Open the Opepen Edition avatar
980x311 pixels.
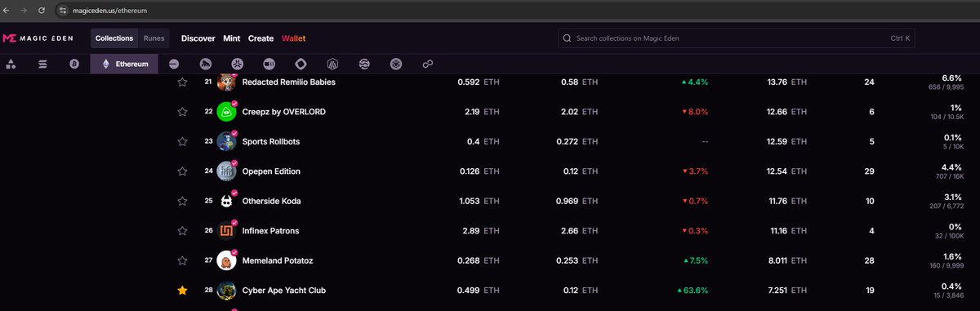point(226,171)
